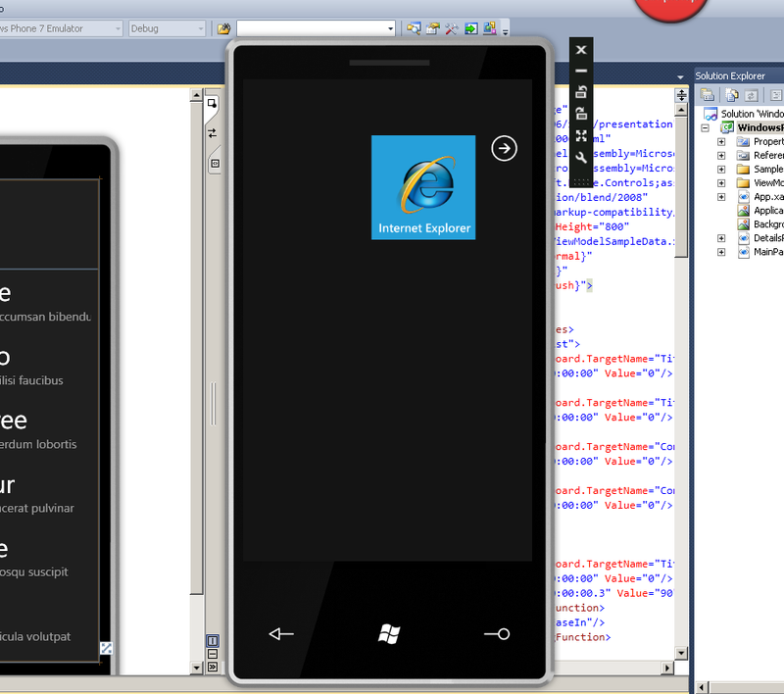Click the Toolbox (crossed tools) toolbar icon
The image size is (784, 694).
coord(452,28)
